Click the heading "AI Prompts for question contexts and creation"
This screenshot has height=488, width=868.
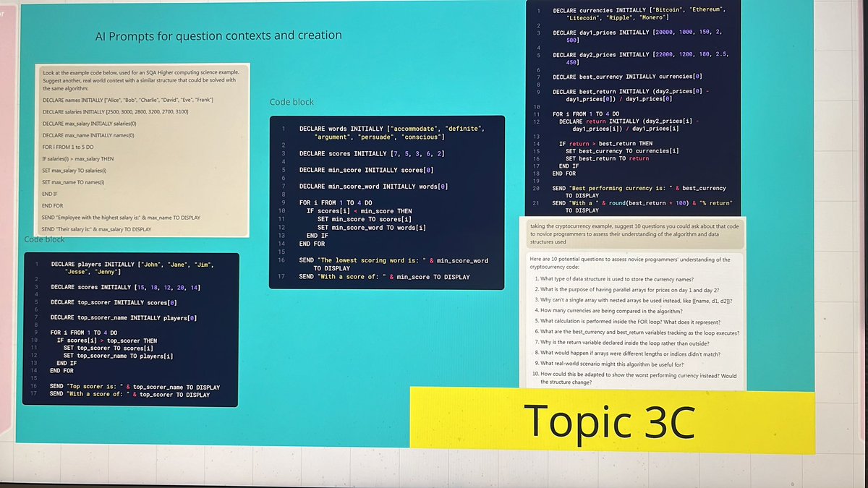click(x=218, y=35)
